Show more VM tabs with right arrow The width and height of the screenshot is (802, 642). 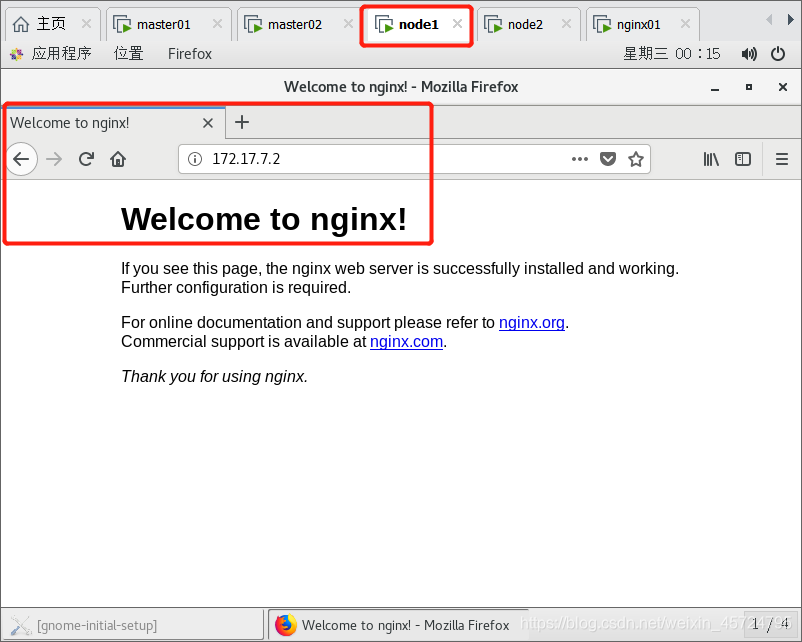(791, 20)
